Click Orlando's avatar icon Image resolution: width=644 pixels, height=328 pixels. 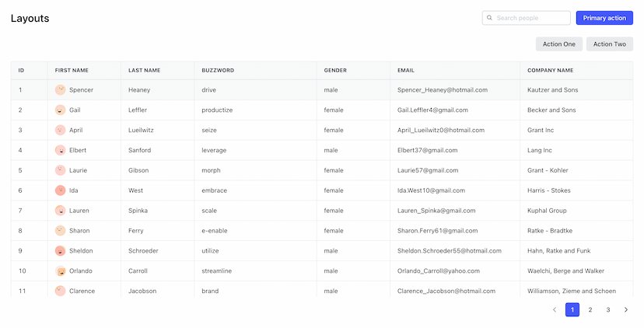click(x=61, y=271)
